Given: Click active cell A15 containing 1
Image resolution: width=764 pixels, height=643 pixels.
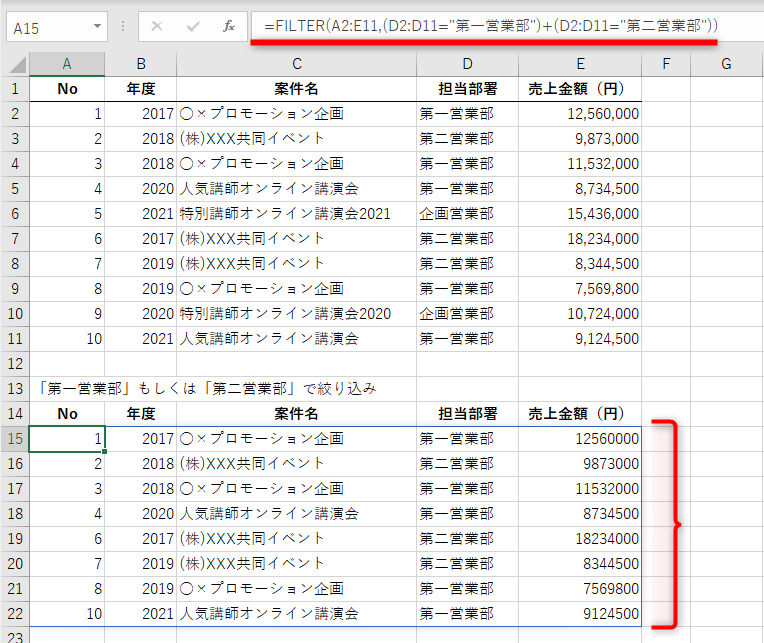Looking at the screenshot, I should click(67, 439).
